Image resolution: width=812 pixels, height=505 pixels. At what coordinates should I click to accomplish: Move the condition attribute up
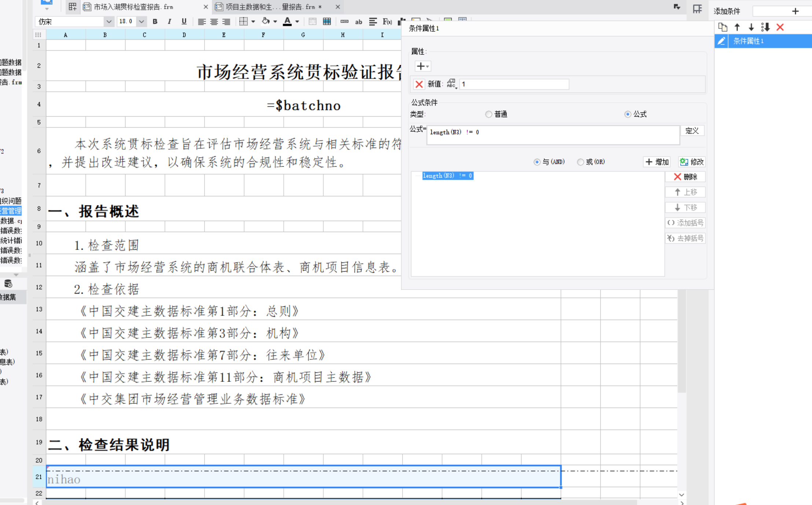click(x=737, y=27)
